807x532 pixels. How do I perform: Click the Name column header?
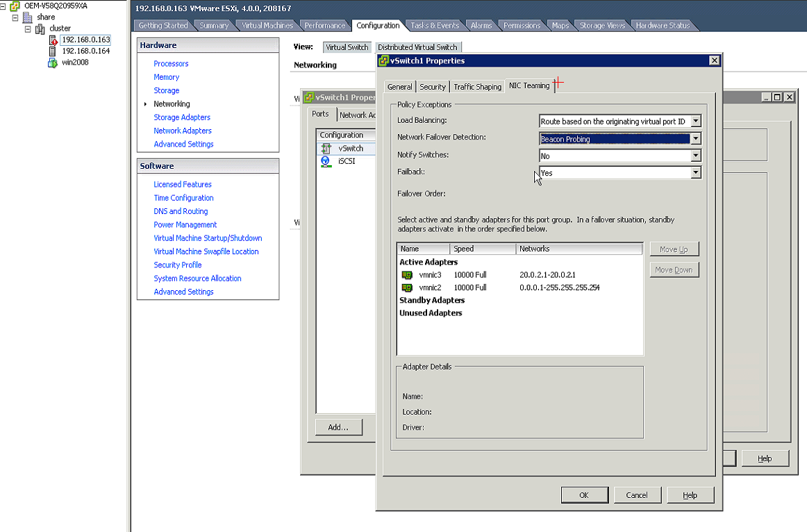click(x=424, y=249)
